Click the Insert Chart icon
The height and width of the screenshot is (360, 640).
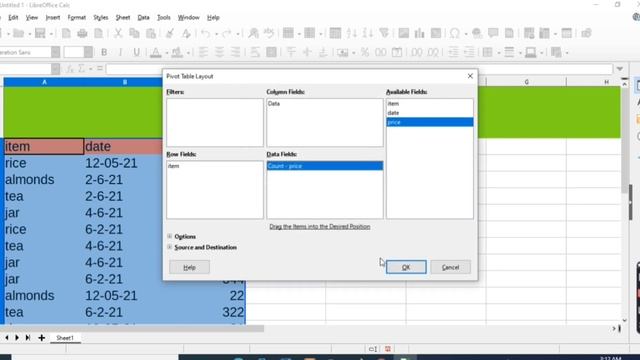[x=420, y=33]
